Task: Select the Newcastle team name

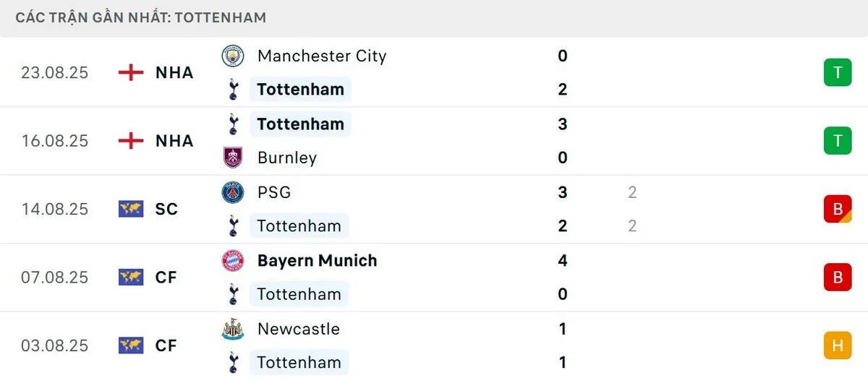Action: pyautogui.click(x=298, y=329)
